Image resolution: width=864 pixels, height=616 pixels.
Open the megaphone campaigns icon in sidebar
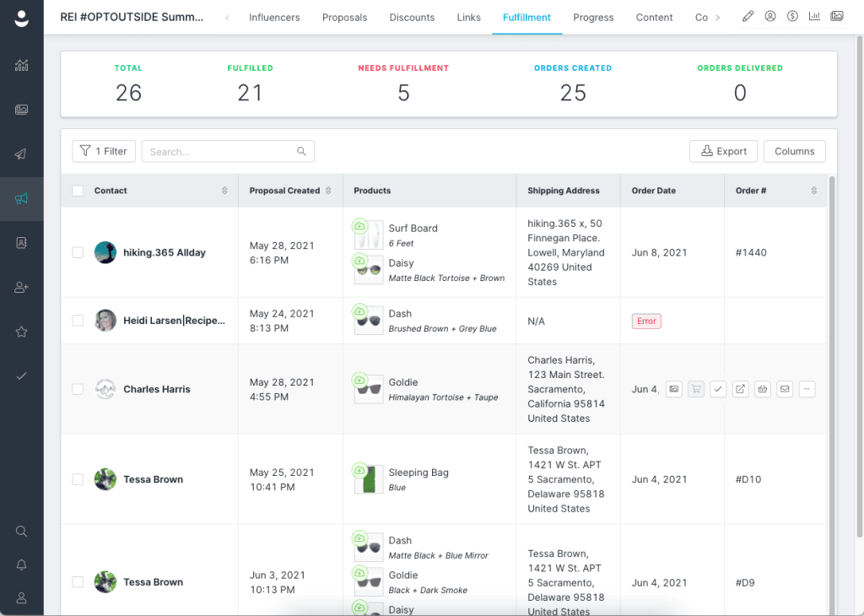(21, 199)
